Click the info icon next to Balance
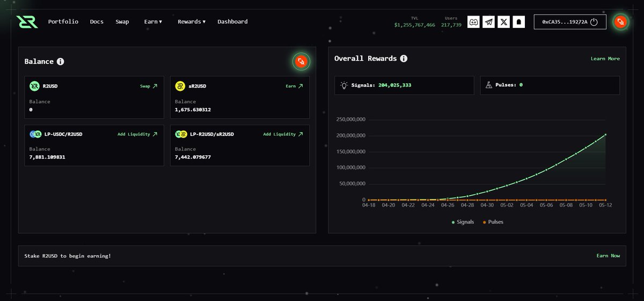644x301 pixels. click(x=61, y=62)
